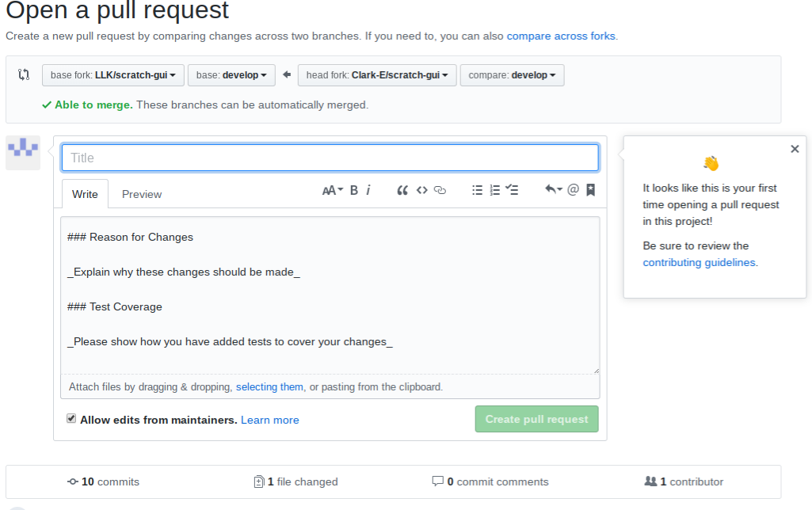Open the text size heading dropdown
Viewport: 812px width, 510px height.
point(333,191)
